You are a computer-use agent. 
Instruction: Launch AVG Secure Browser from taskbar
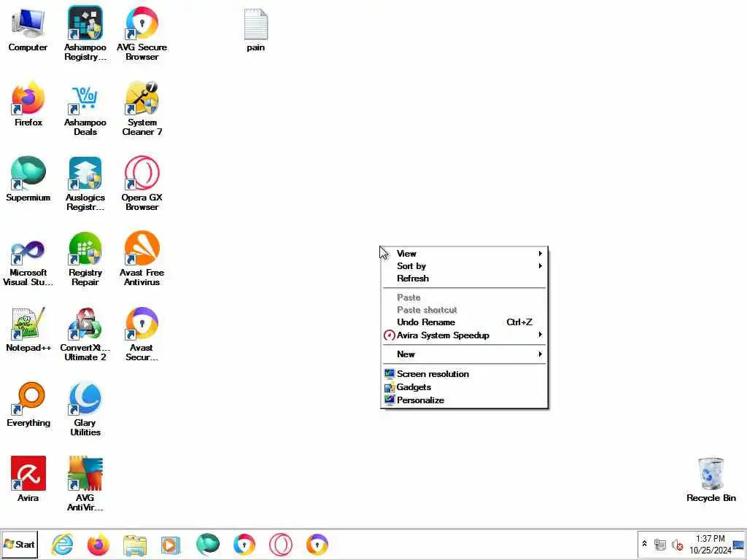[x=244, y=545]
